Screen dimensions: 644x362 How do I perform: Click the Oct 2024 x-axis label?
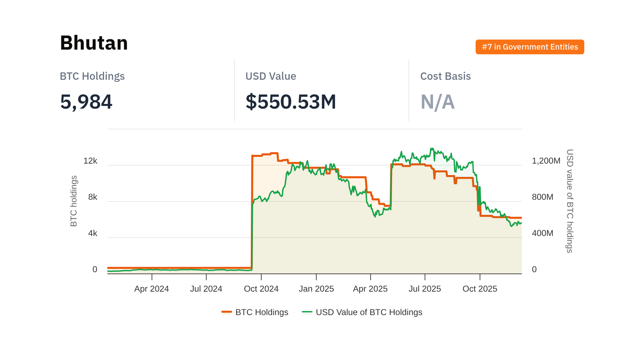261,289
